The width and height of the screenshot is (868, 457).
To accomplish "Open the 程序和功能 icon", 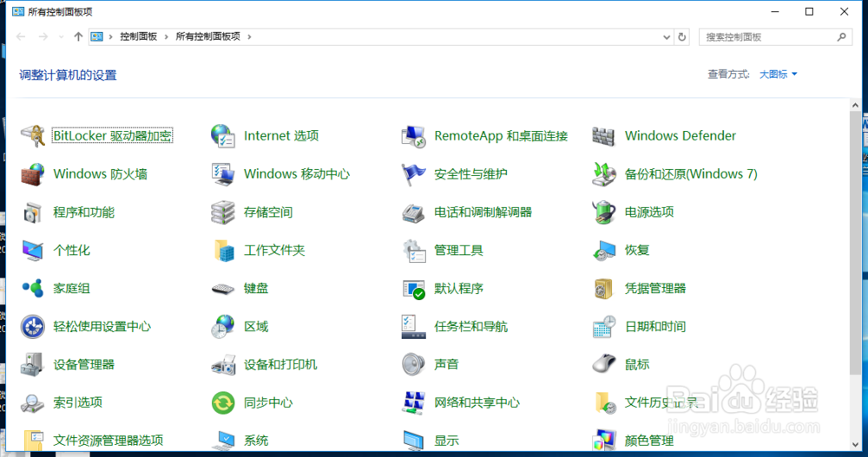I will click(33, 212).
